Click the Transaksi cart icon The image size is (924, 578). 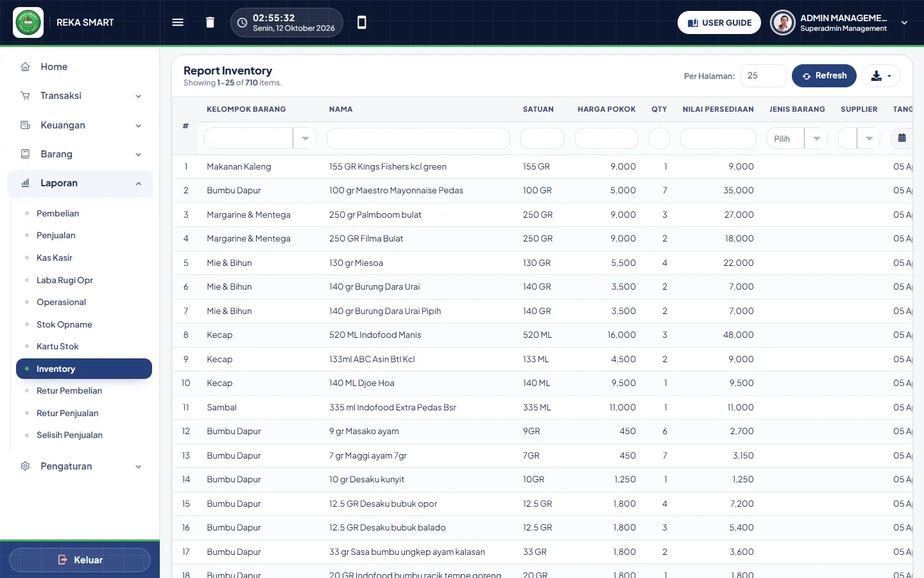click(x=26, y=96)
